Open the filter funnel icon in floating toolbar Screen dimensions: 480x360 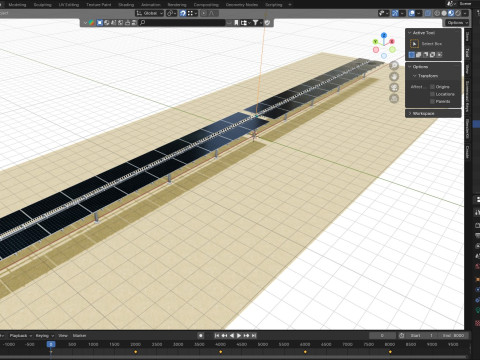click(x=255, y=23)
